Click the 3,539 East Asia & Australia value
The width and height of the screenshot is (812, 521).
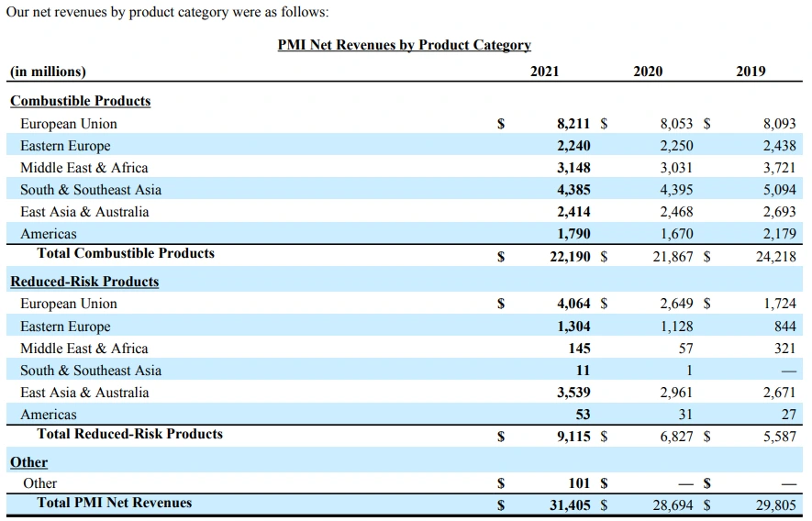(x=573, y=393)
